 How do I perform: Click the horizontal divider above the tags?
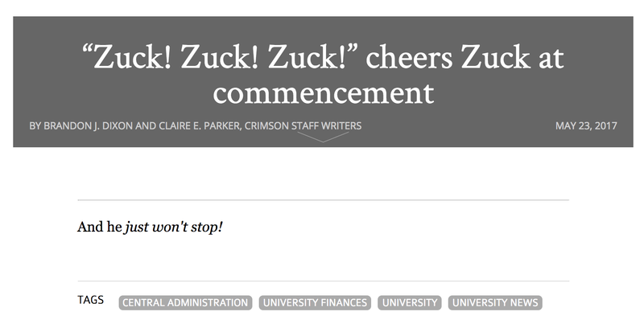click(324, 281)
